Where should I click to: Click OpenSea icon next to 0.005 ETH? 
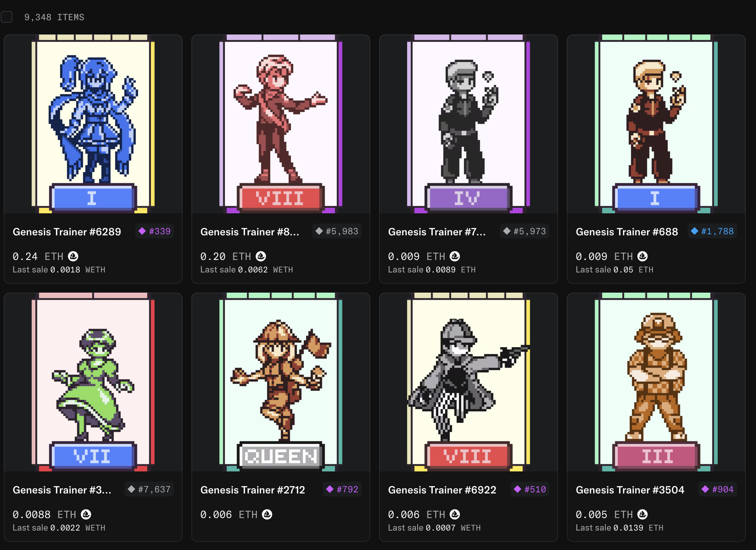coord(642,514)
